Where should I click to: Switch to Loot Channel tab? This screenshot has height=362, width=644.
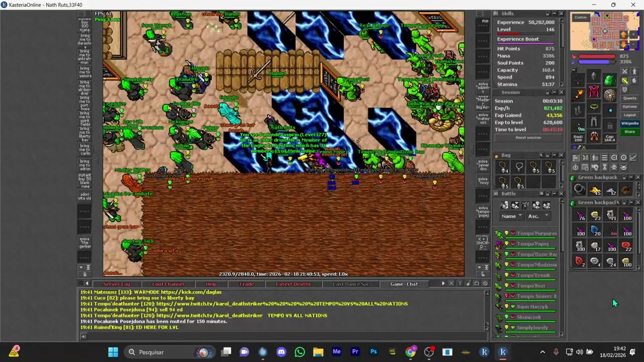[x=168, y=284]
